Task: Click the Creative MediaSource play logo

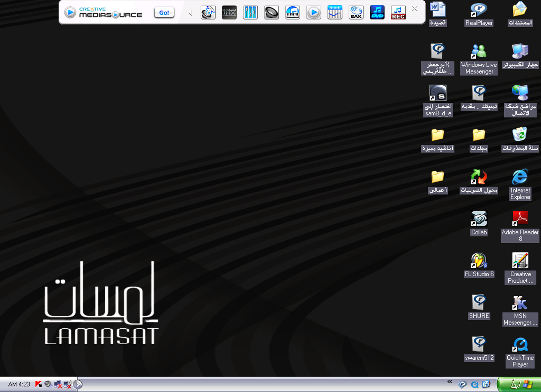Action: pos(70,13)
